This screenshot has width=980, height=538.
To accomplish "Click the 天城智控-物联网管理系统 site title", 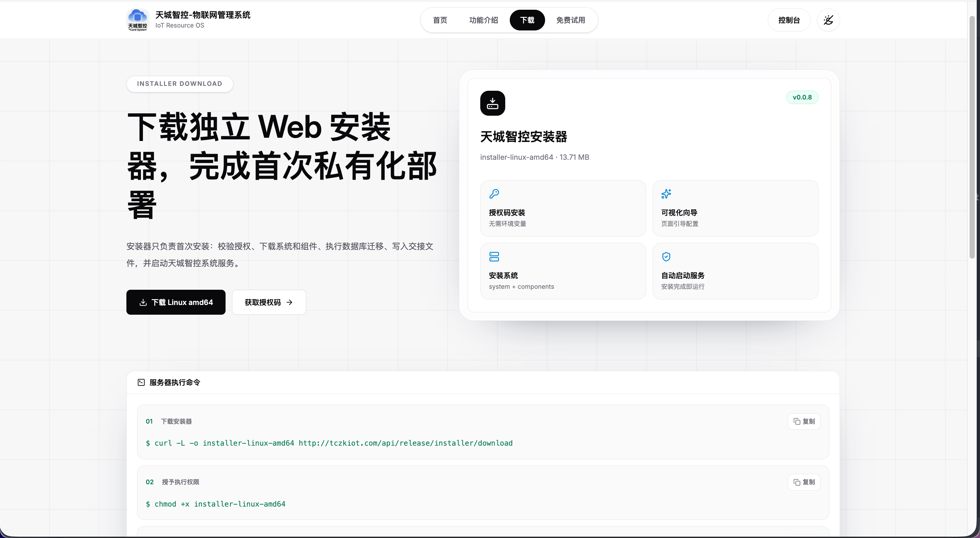I will (203, 15).
